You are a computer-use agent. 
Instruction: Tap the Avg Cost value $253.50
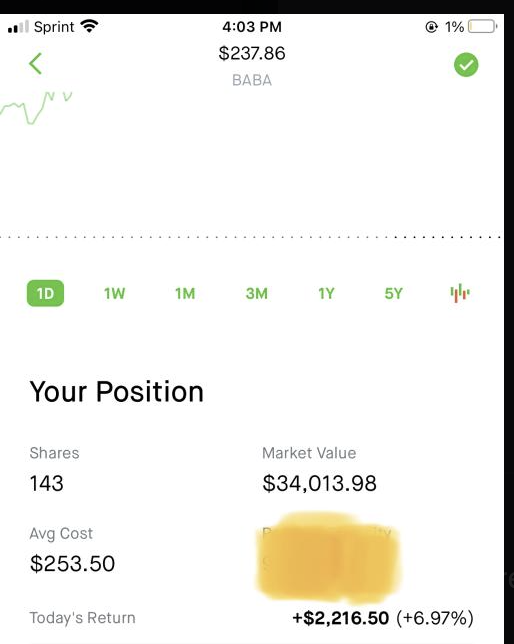(72, 564)
